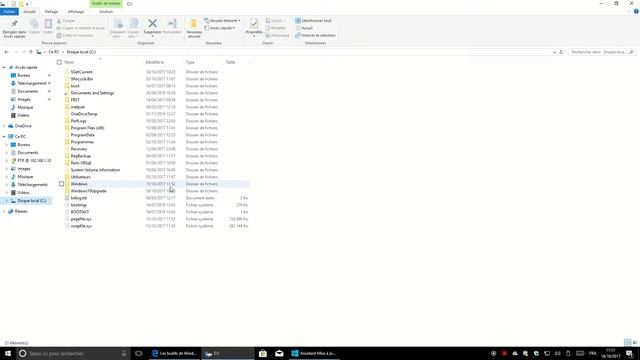Screen dimensions: 640x360
Task: Open the Nouvel élément dropdown
Action: (x=222, y=20)
